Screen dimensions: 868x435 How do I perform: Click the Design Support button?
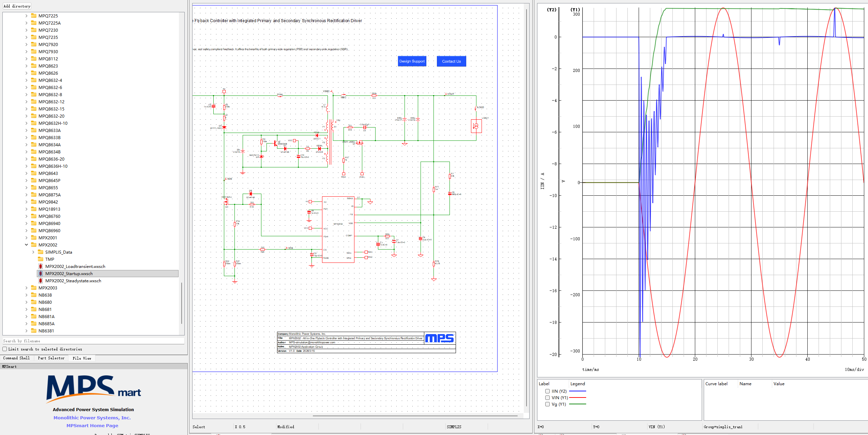(412, 61)
